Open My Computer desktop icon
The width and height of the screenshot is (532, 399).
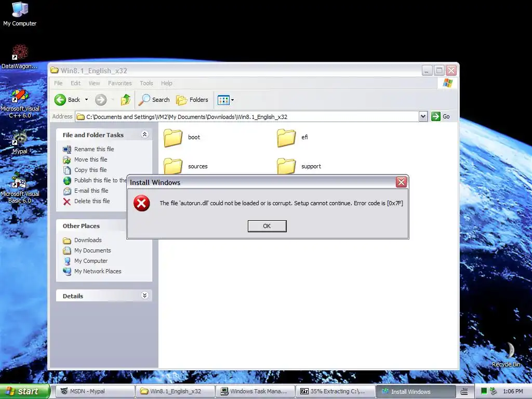(x=20, y=14)
